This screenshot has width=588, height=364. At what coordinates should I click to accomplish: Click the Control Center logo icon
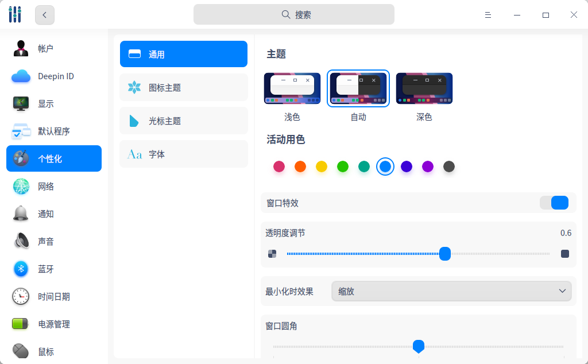point(15,14)
